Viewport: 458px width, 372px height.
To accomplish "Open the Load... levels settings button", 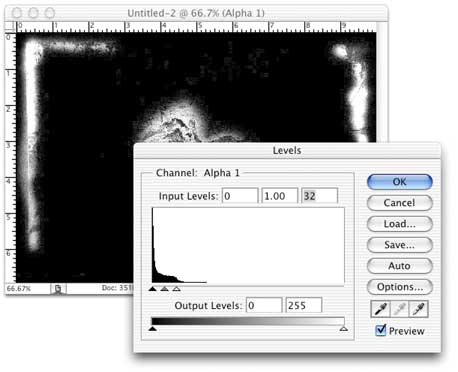I will (399, 224).
